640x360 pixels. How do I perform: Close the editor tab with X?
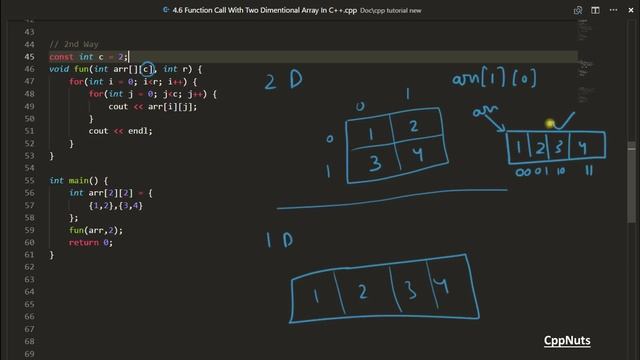(631, 10)
